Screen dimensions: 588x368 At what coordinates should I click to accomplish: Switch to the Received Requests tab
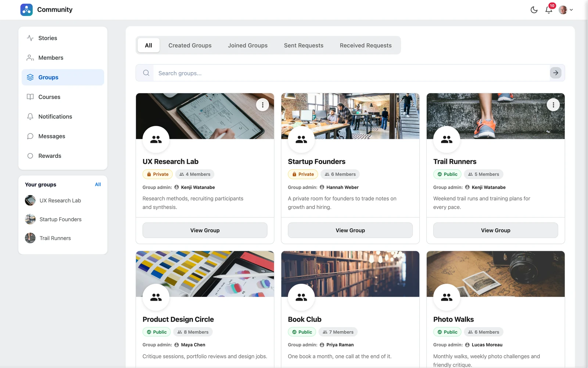tap(366, 45)
